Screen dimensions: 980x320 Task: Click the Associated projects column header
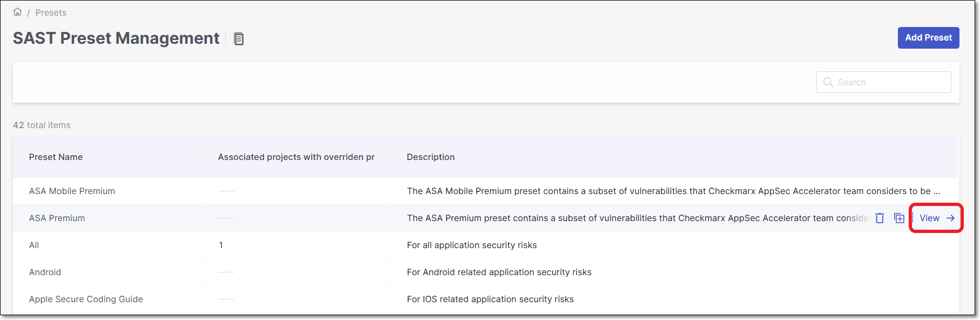pyautogui.click(x=296, y=157)
